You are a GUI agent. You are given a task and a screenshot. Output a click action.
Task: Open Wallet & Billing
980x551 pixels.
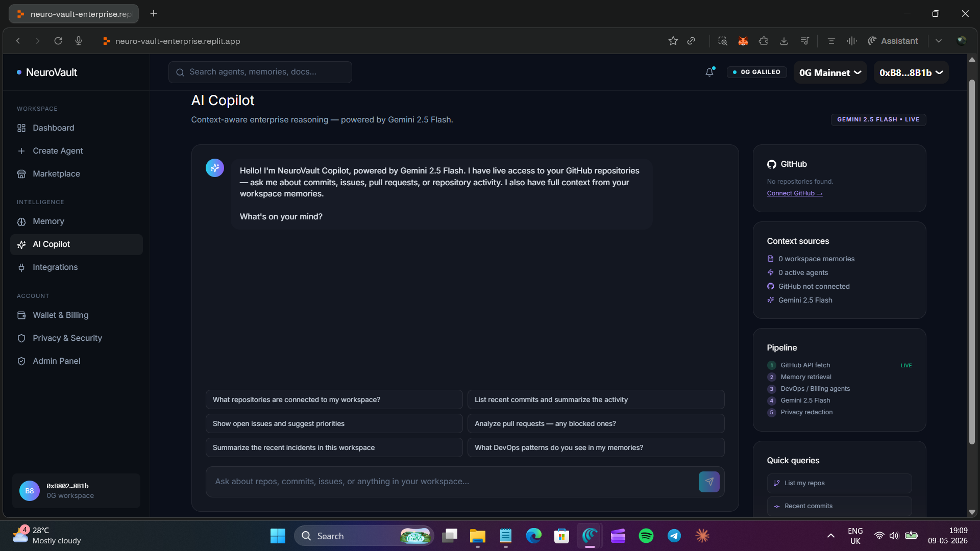(x=77, y=315)
